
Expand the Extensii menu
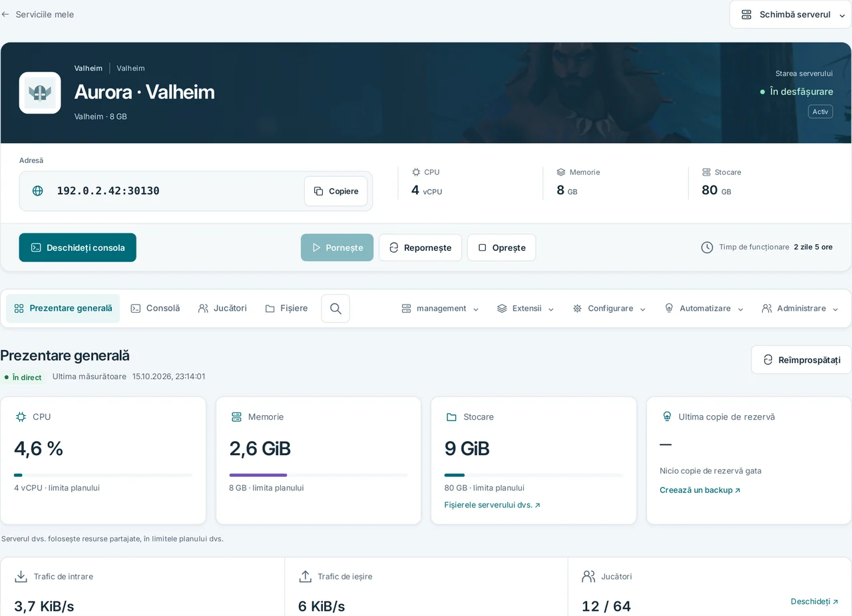(x=526, y=309)
